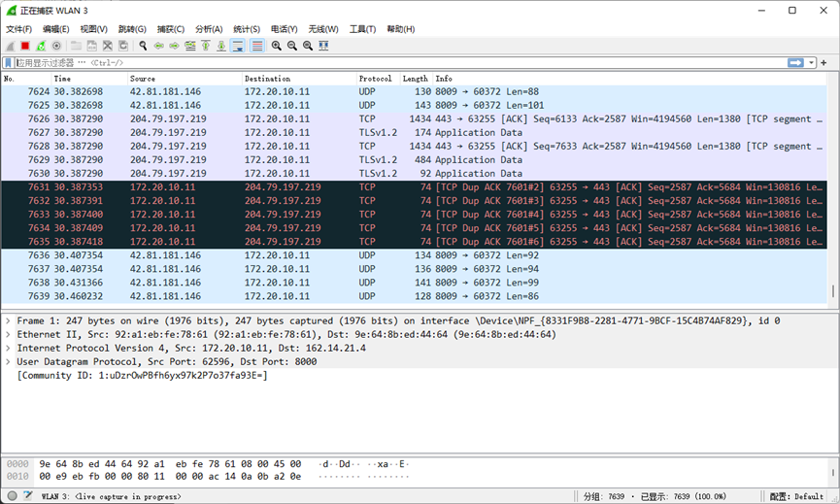
Task: Click the close capture file icon
Action: click(x=108, y=46)
